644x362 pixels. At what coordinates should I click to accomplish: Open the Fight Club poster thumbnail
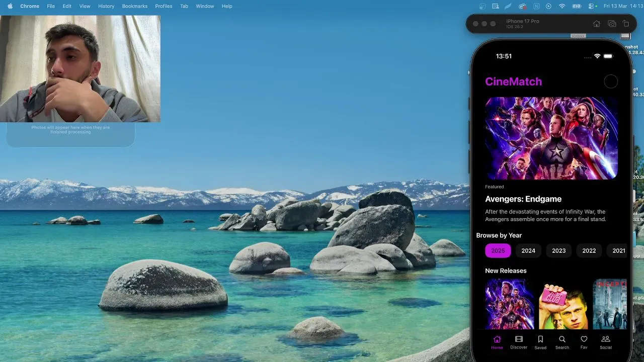coord(563,304)
